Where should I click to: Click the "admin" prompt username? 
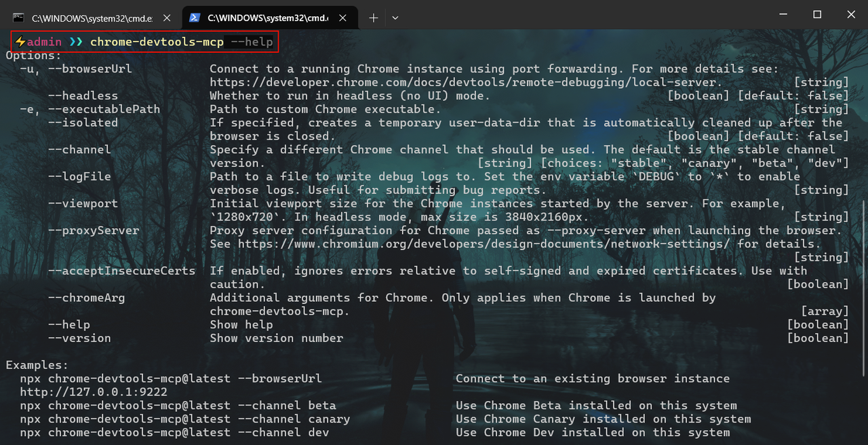(x=44, y=42)
